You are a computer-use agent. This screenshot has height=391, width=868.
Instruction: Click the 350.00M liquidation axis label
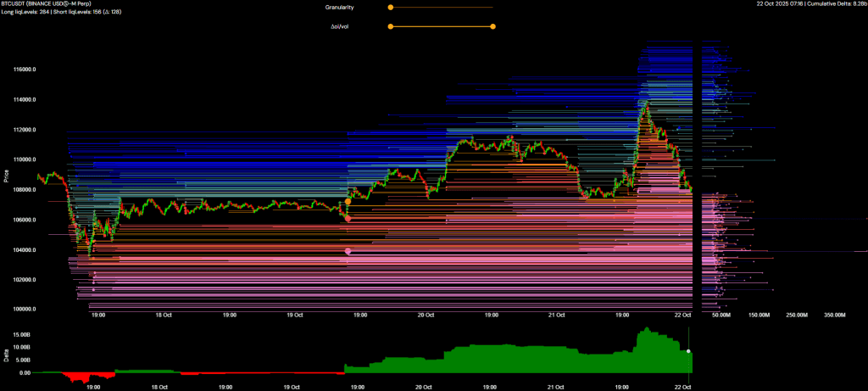(x=835, y=315)
